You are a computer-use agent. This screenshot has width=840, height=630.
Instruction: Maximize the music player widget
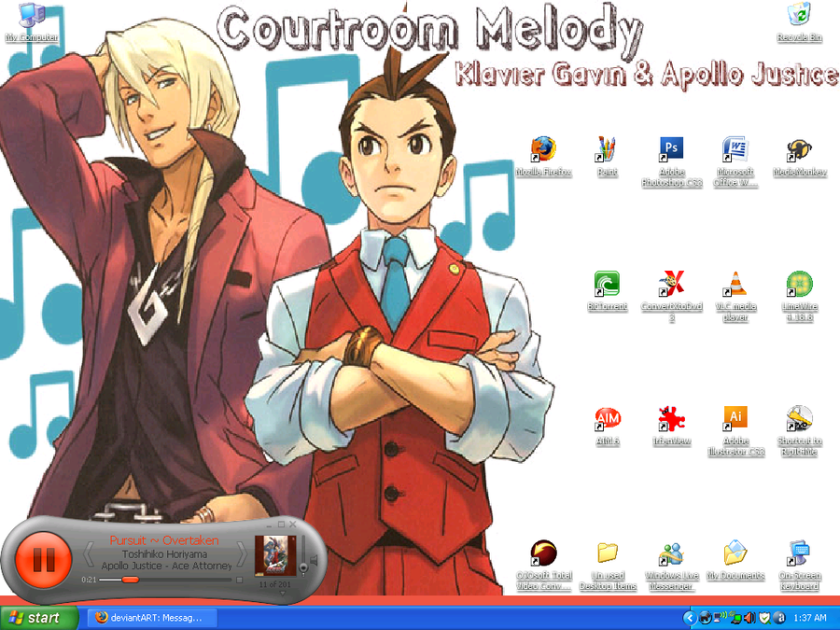(281, 525)
